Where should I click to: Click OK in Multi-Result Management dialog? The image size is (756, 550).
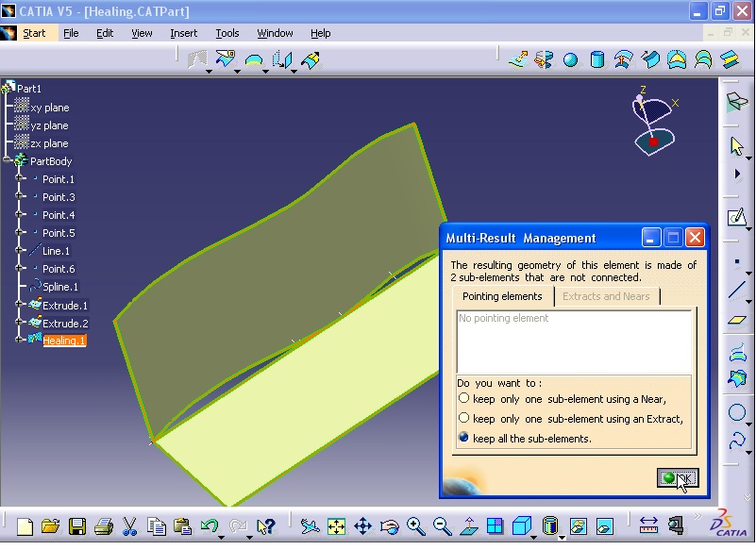click(678, 477)
